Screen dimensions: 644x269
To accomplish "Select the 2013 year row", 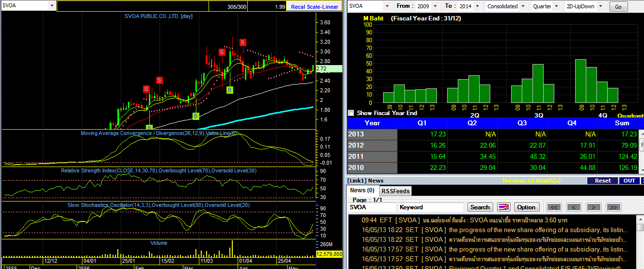I will click(372, 134).
